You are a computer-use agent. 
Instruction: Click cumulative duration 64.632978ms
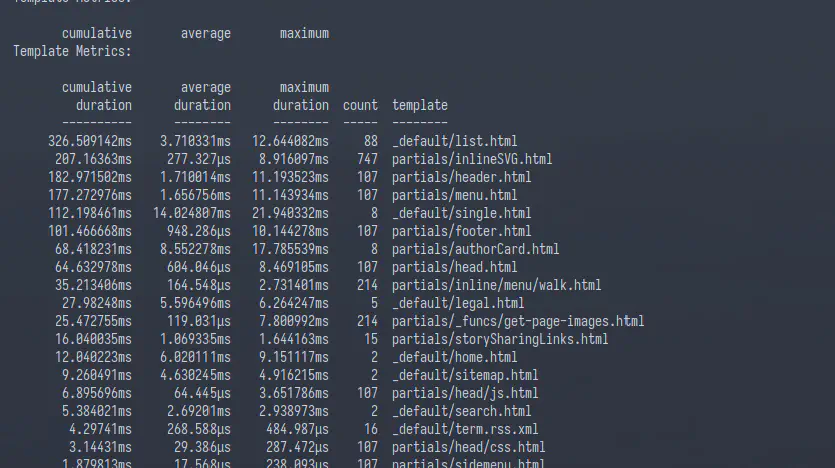tap(93, 267)
